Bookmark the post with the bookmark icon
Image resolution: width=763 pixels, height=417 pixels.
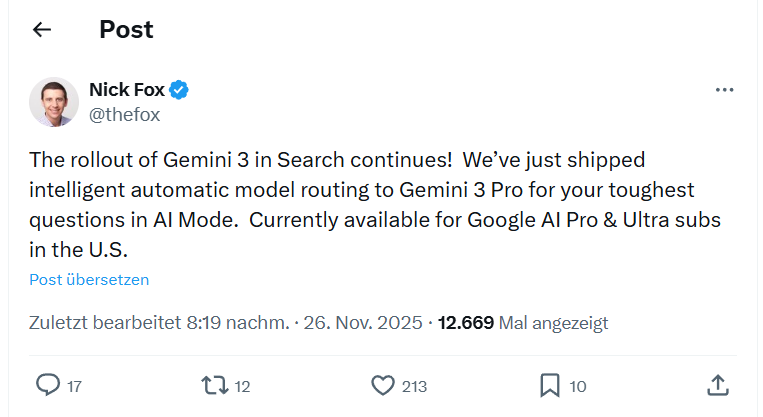pyautogui.click(x=549, y=385)
